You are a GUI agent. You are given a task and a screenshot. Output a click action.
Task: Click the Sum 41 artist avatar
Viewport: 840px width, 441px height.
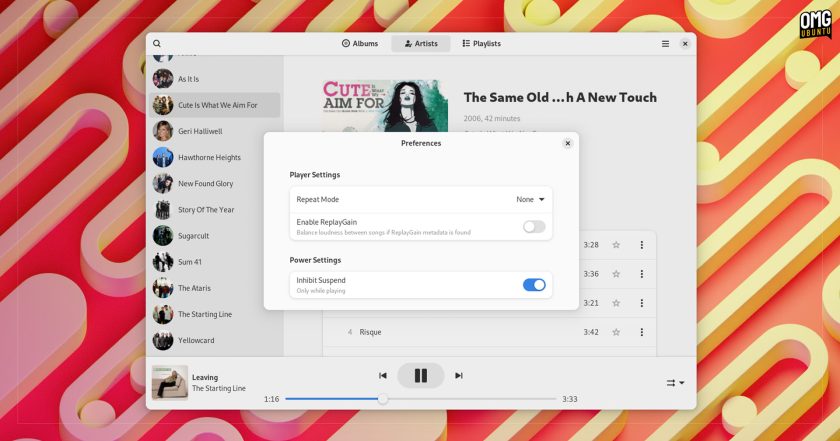(x=163, y=262)
